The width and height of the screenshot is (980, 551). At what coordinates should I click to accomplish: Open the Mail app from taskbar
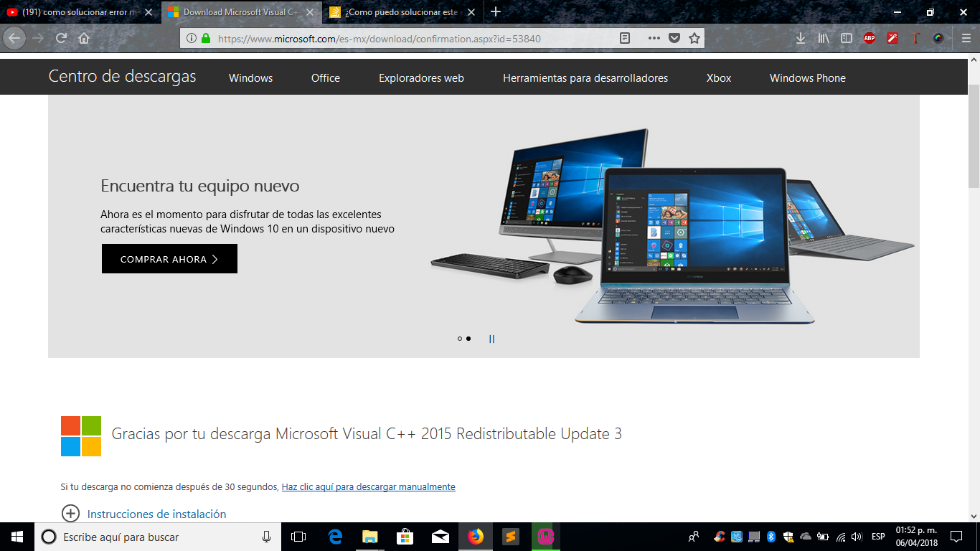(440, 537)
